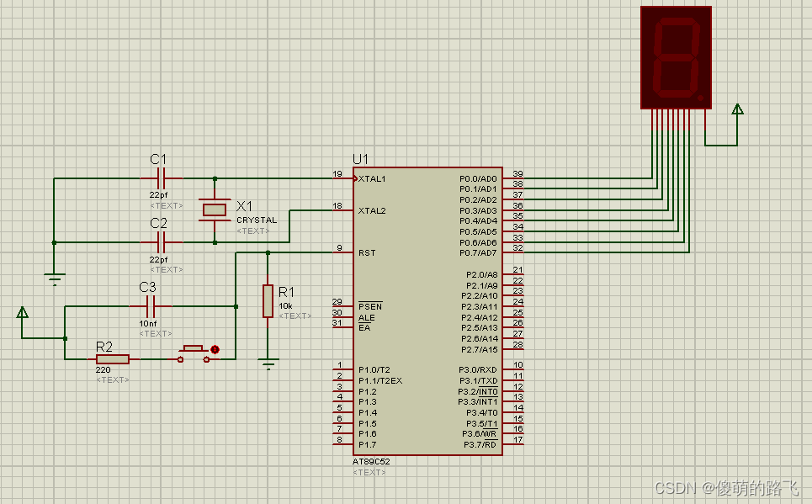Click the C1 reference label

tap(158, 159)
